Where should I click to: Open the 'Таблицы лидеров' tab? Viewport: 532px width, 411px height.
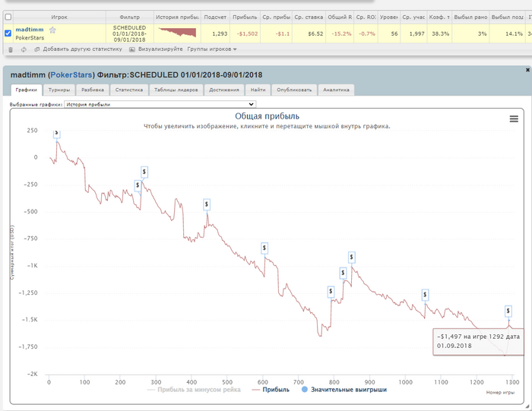176,90
